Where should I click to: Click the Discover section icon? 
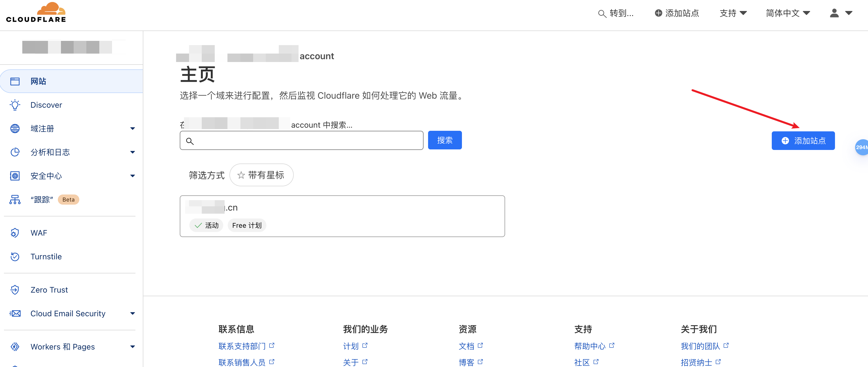(x=15, y=105)
